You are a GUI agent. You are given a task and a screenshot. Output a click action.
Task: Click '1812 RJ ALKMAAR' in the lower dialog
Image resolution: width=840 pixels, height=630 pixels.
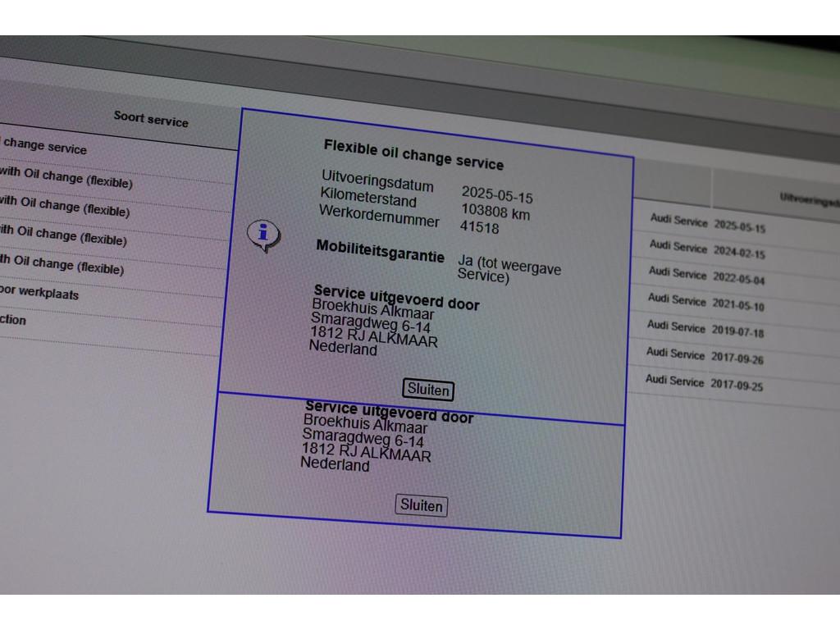coord(366,451)
